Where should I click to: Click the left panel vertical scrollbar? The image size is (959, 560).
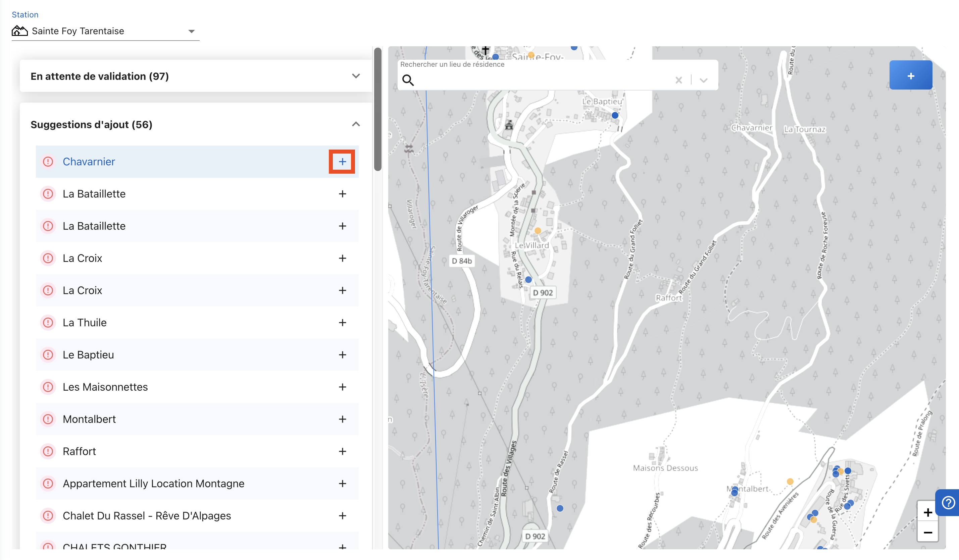point(377,110)
